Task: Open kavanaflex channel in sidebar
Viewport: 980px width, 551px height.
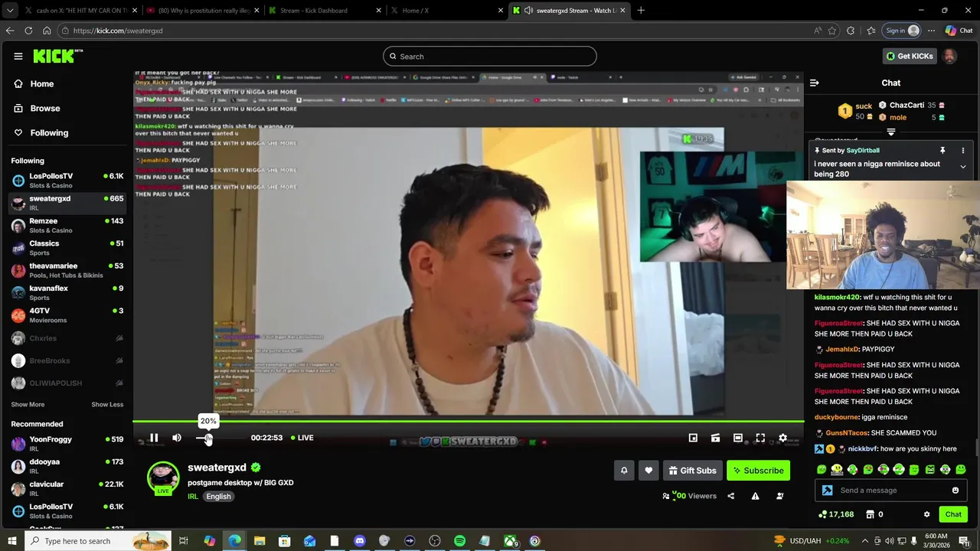Action: 67,293
